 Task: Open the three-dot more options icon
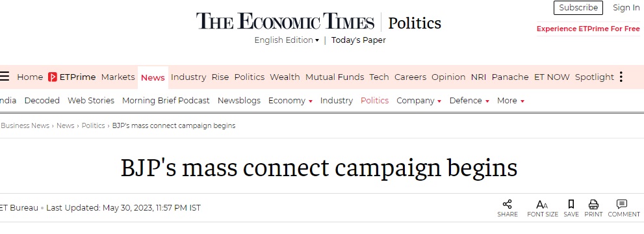click(621, 77)
